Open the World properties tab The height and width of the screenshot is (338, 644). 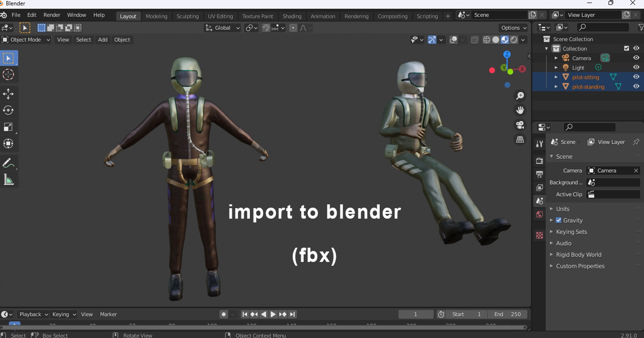(x=539, y=214)
